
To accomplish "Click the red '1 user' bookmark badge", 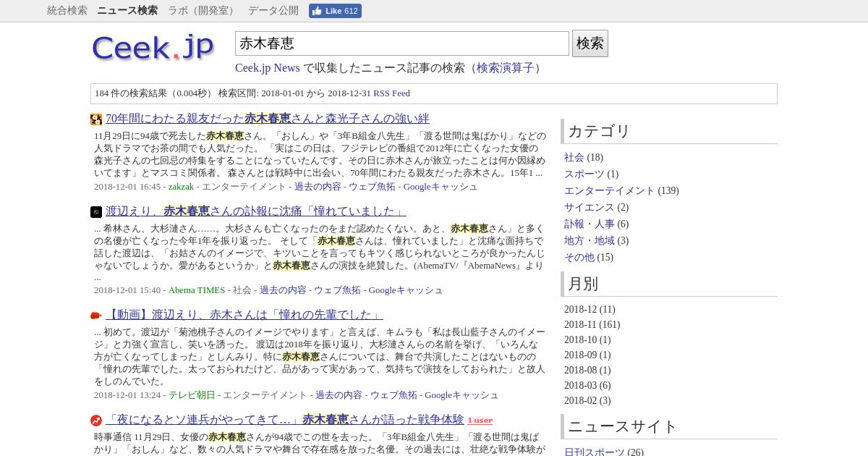I will coord(480,421).
